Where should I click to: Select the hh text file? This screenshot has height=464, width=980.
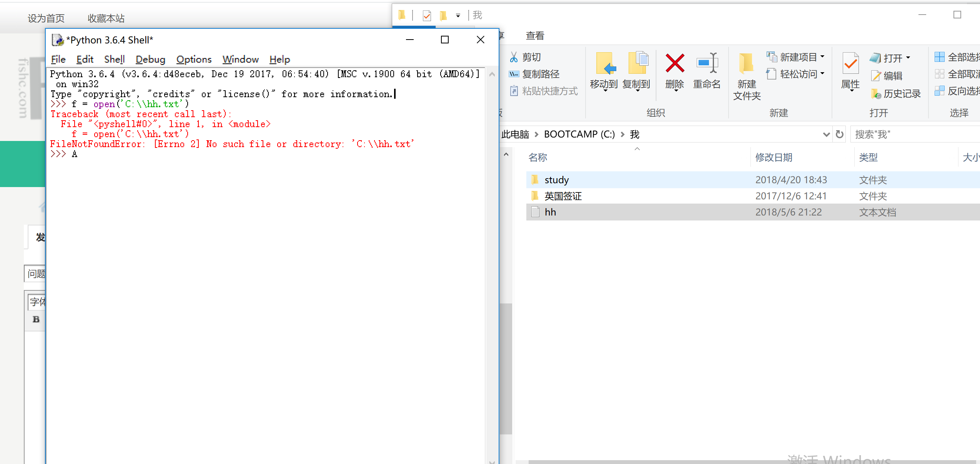550,212
